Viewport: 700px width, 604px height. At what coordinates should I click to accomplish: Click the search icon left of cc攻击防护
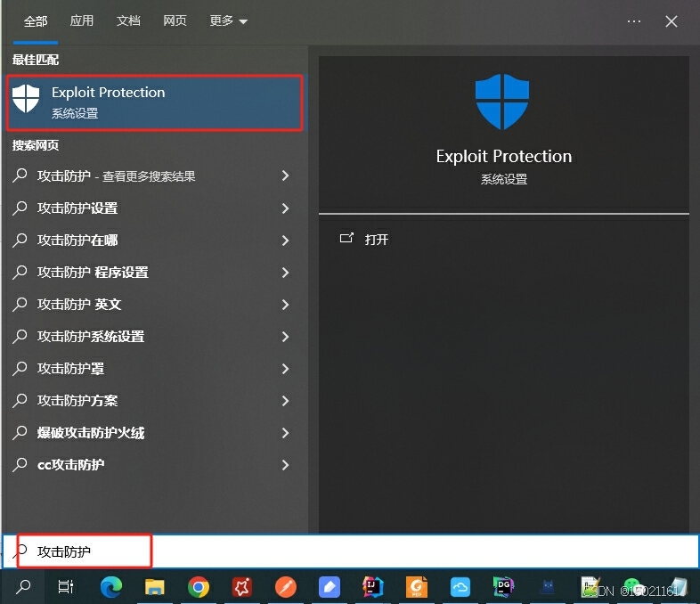[x=20, y=465]
